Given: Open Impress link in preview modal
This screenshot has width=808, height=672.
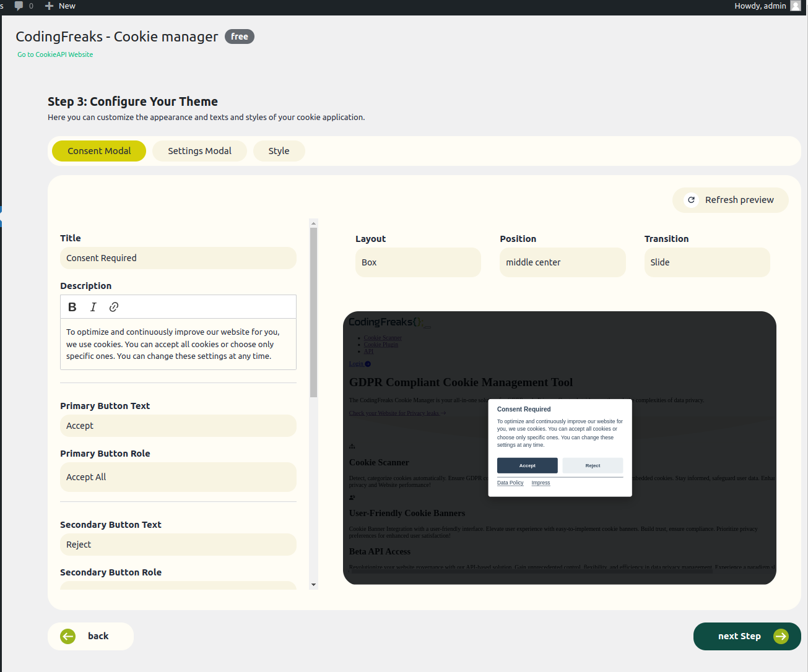Looking at the screenshot, I should coord(541,483).
